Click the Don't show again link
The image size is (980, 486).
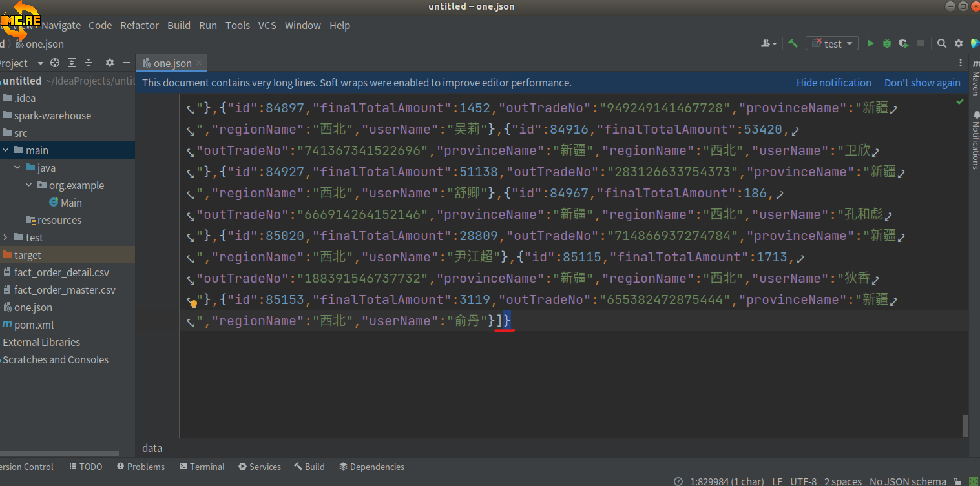(x=922, y=83)
